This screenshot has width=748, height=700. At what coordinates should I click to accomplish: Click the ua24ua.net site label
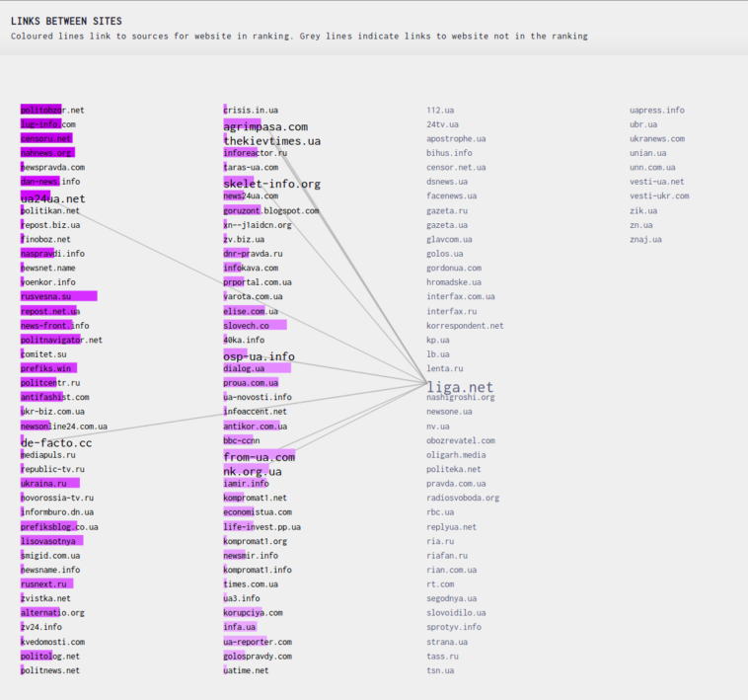tap(53, 198)
